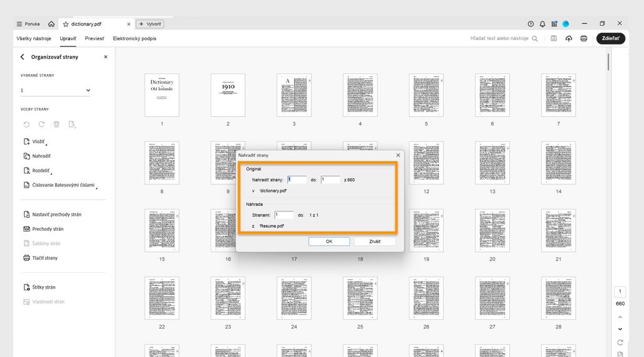Select page 14 thumbnail
Image resolution: width=644 pixels, height=357 pixels.
[559, 163]
